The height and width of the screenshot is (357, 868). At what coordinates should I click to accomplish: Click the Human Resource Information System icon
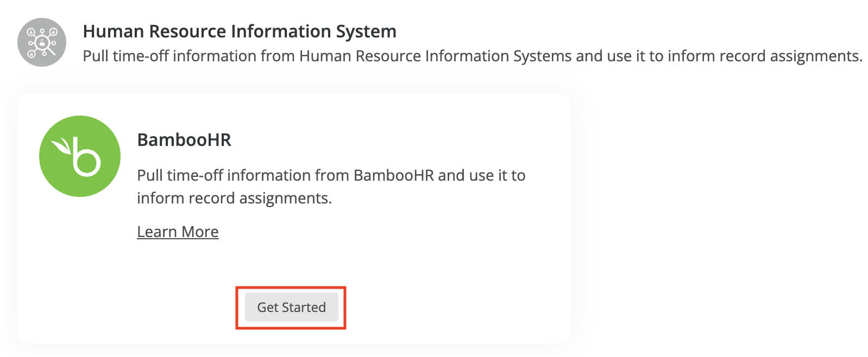coord(42,42)
